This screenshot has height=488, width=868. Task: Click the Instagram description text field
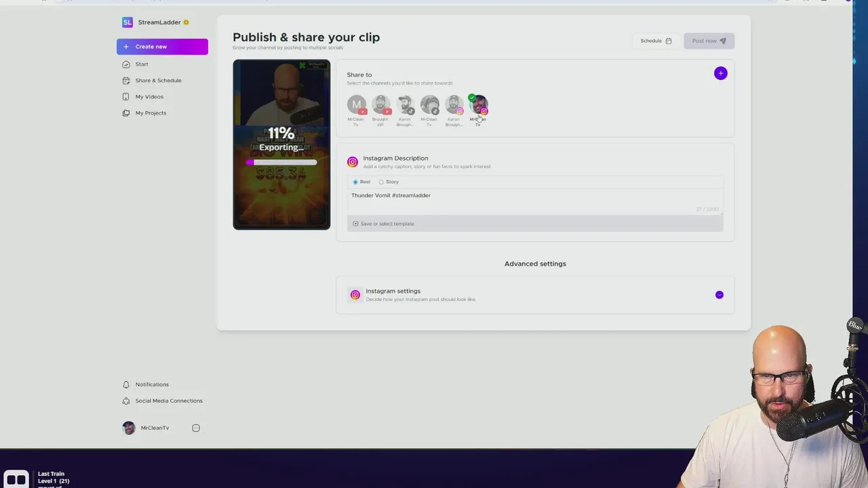[x=535, y=201]
